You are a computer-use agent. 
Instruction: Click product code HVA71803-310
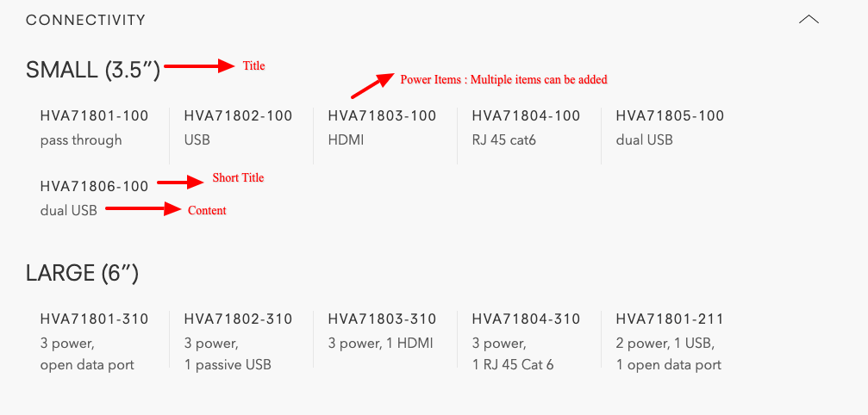click(382, 319)
